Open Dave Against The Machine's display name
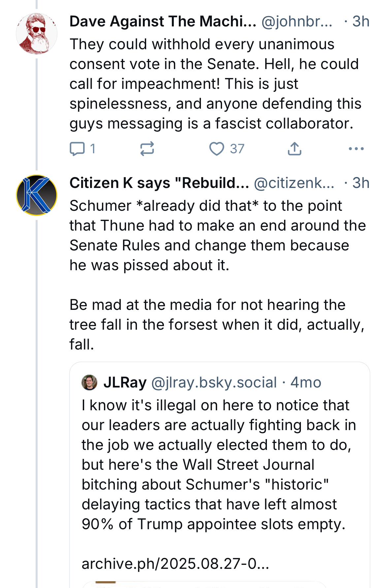The width and height of the screenshot is (386, 588). pyautogui.click(x=163, y=21)
